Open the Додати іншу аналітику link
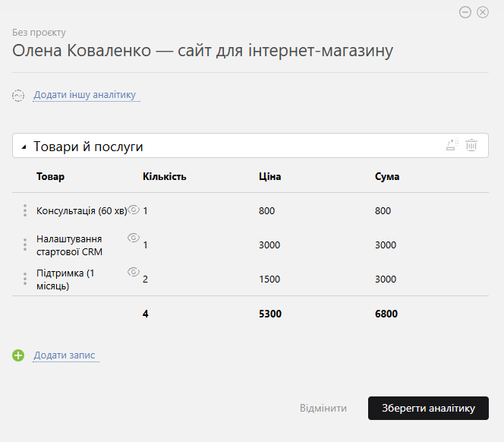Image resolution: width=504 pixels, height=442 pixels. tap(85, 95)
